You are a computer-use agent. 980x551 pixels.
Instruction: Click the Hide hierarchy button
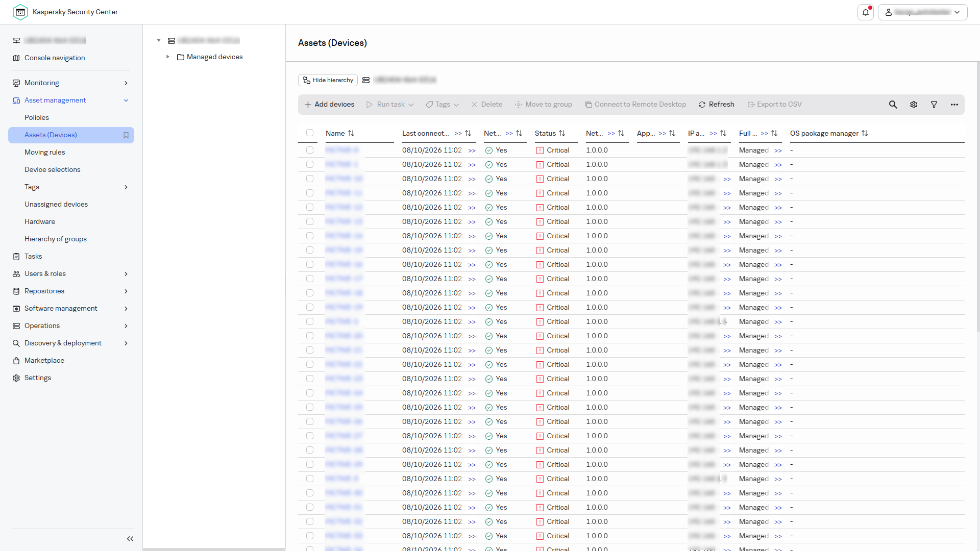click(x=328, y=80)
